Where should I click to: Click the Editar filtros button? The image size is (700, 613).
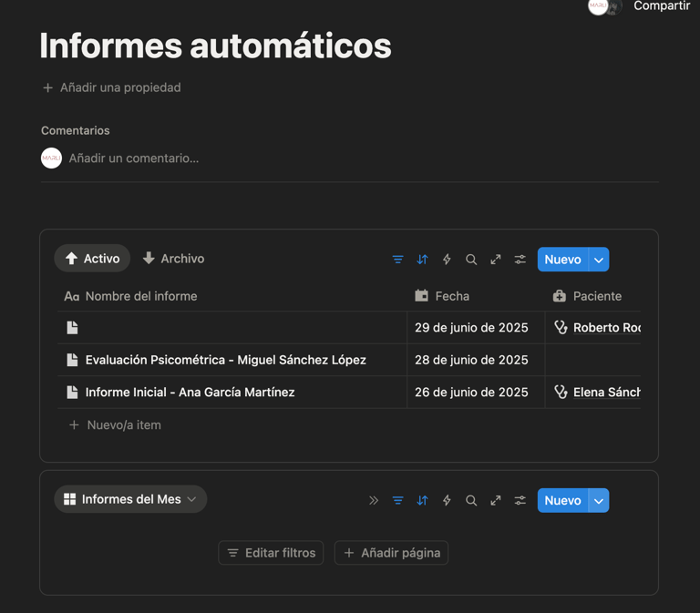(271, 553)
